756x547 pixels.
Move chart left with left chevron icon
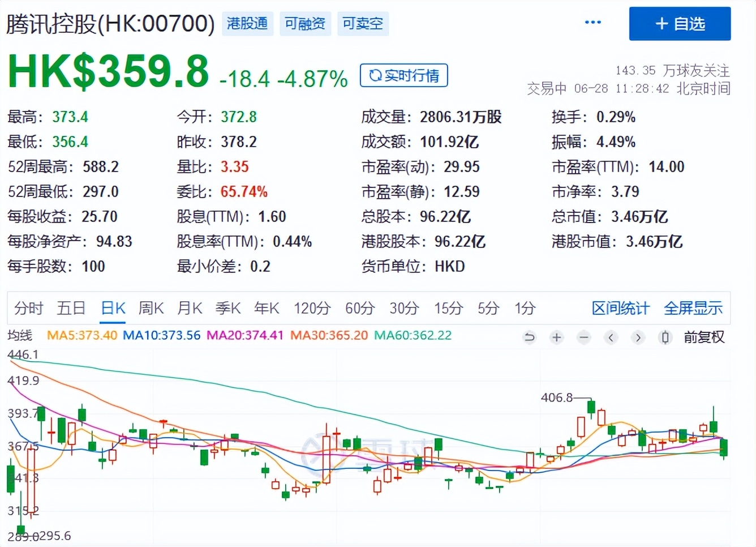click(x=611, y=337)
